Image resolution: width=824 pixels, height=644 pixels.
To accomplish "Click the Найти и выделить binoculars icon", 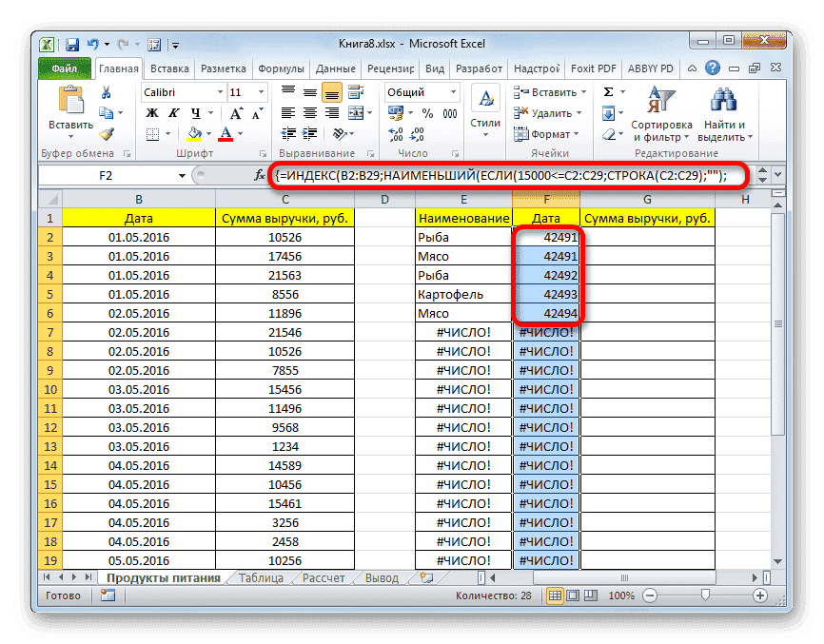I will (x=724, y=98).
